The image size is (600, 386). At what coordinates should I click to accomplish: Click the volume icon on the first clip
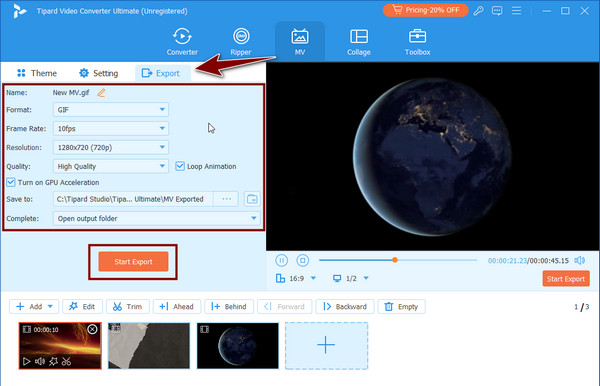tap(40, 361)
